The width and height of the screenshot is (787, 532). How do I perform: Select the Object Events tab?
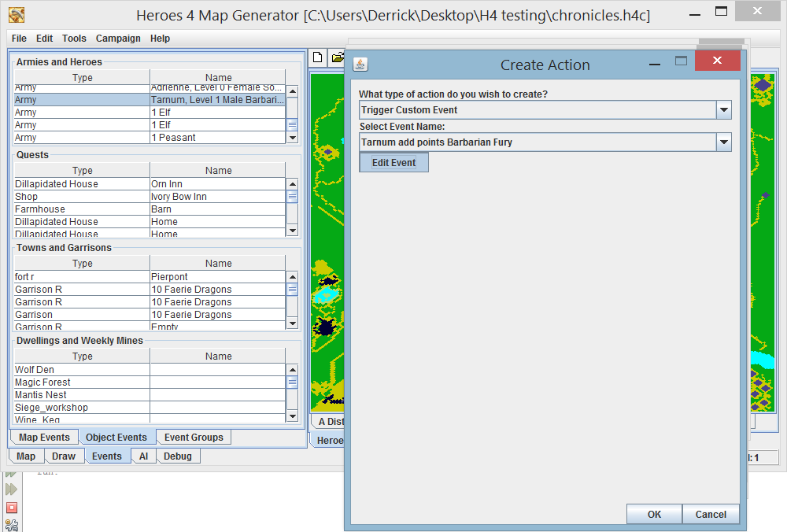click(116, 437)
